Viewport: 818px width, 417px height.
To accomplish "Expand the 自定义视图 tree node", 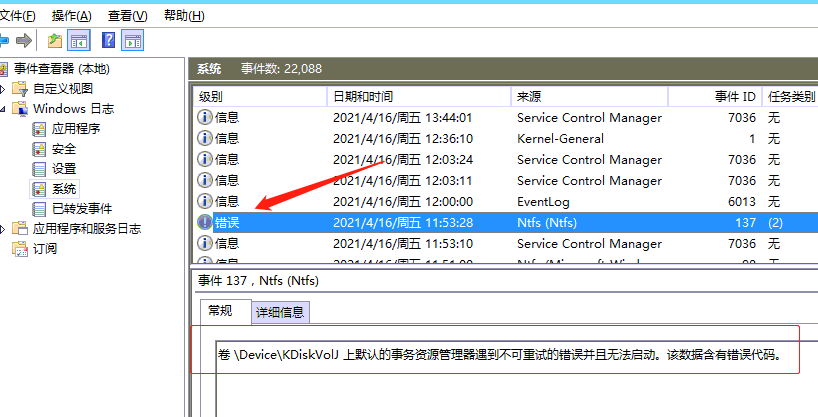I will pyautogui.click(x=4, y=89).
